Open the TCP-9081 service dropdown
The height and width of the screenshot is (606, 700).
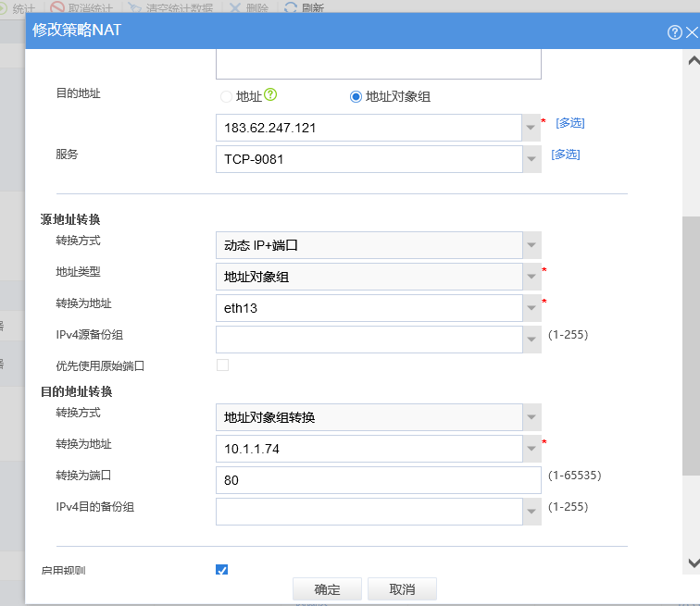[531, 159]
